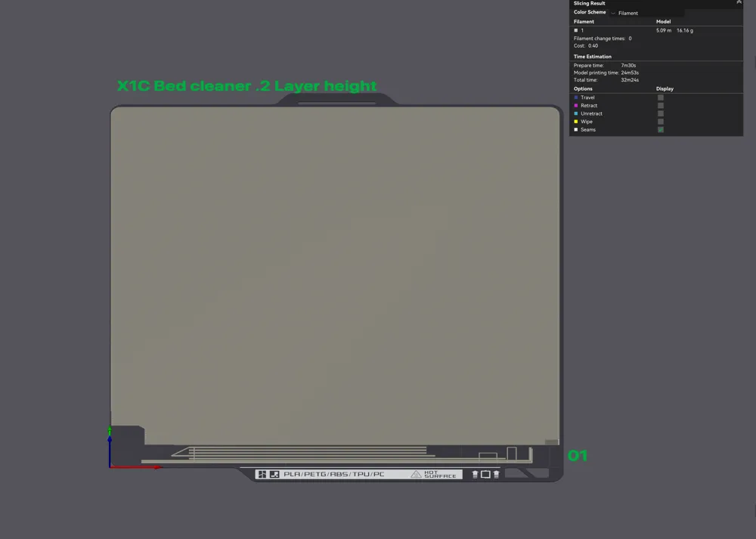
Task: Click the 'Filament change times: 0' line
Action: 603,39
